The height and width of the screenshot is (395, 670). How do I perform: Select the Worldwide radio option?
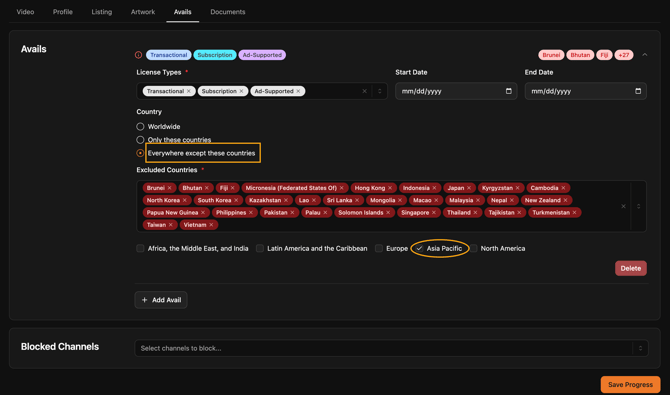click(x=140, y=127)
